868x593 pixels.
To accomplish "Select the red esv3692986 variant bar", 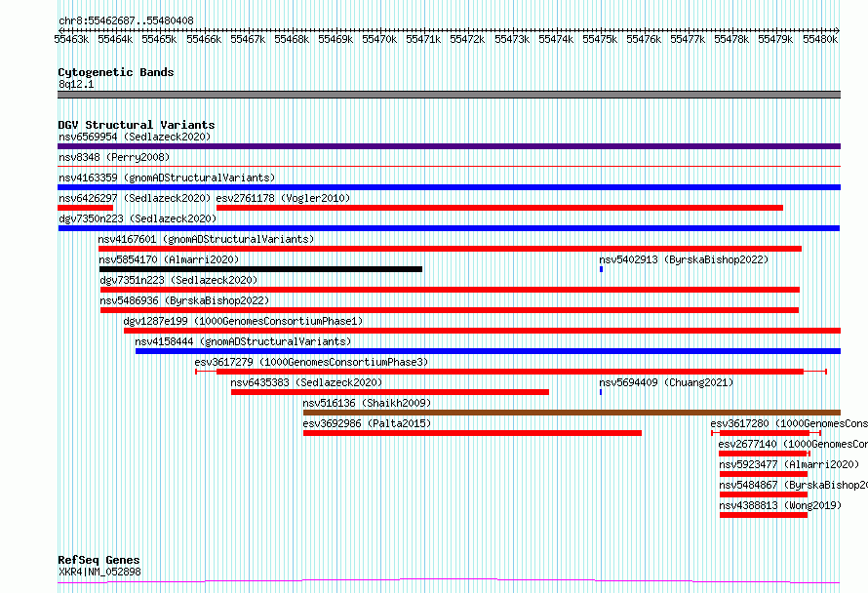I will click(x=472, y=433).
